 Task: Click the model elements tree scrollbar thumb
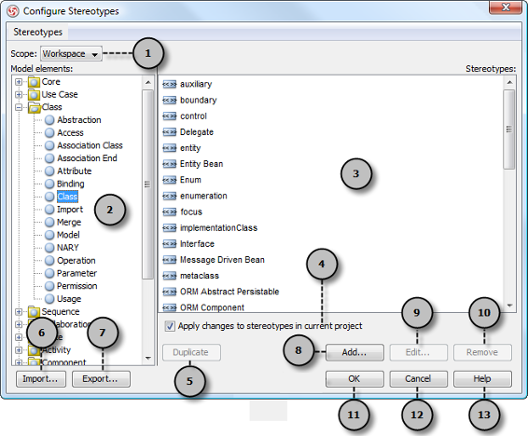(x=147, y=184)
